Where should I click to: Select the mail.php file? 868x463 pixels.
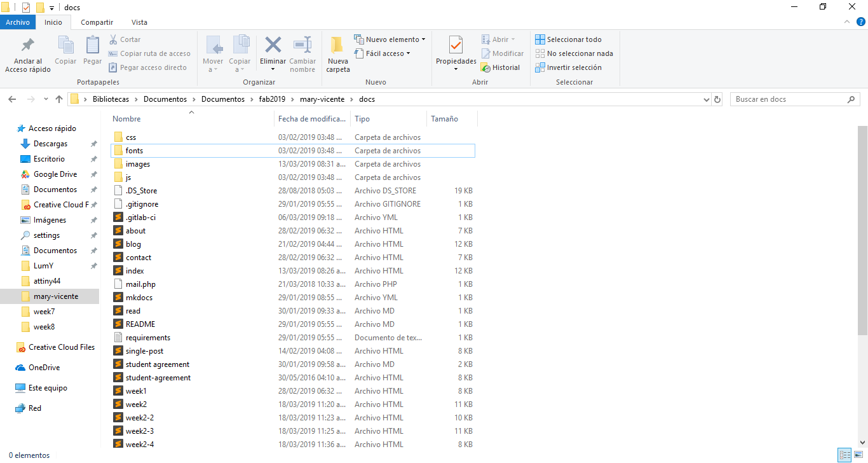tap(292, 284)
